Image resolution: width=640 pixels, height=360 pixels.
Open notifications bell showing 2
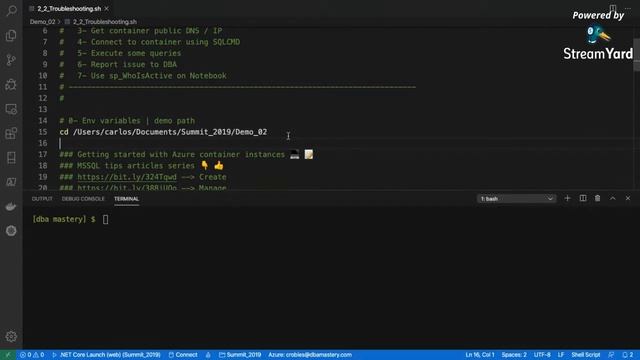coord(628,355)
